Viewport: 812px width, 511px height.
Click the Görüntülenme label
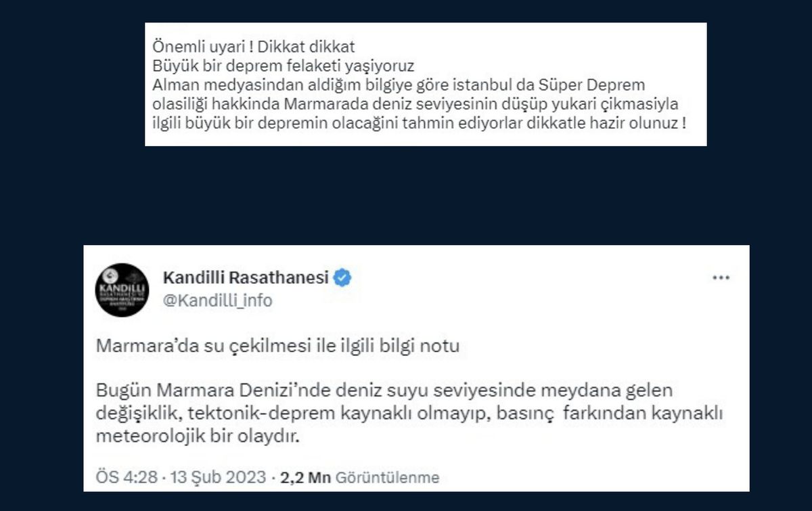tap(387, 477)
